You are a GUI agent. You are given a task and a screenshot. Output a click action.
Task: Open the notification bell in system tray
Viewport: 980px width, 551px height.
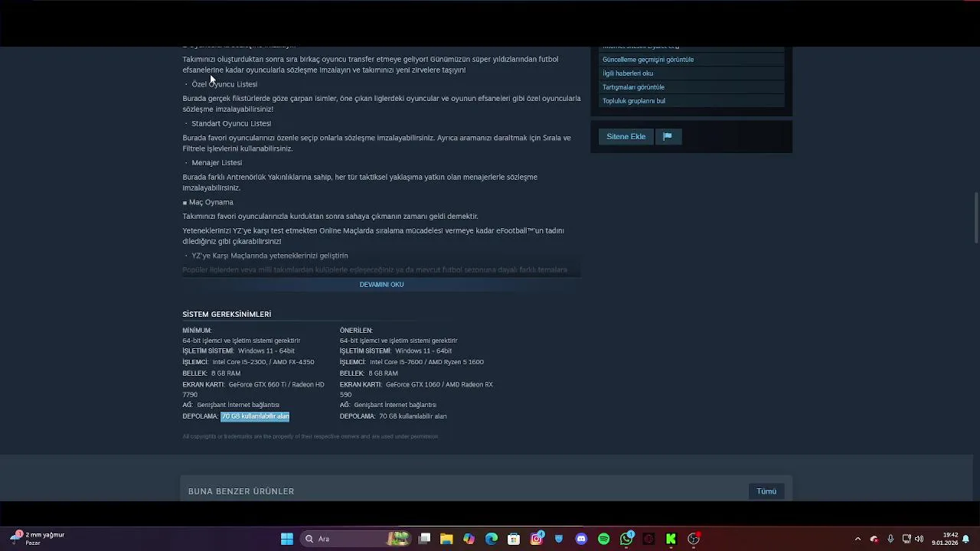(966, 539)
